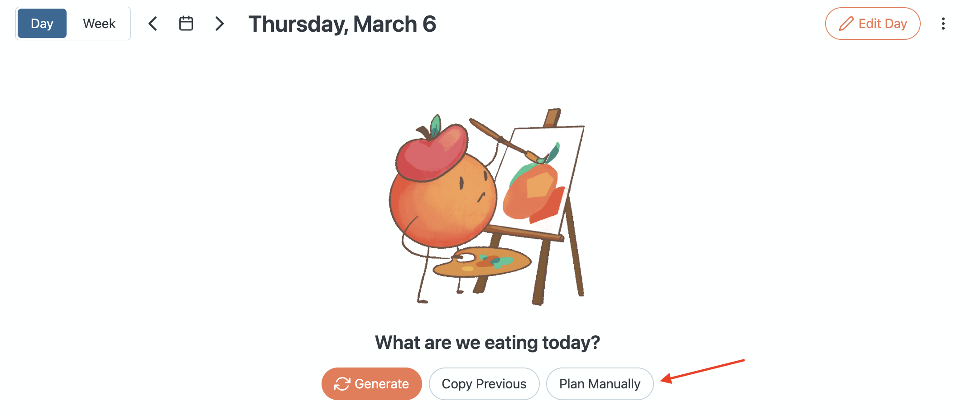
Task: Click the 'What are we eating today?' heading
Action: pos(487,343)
